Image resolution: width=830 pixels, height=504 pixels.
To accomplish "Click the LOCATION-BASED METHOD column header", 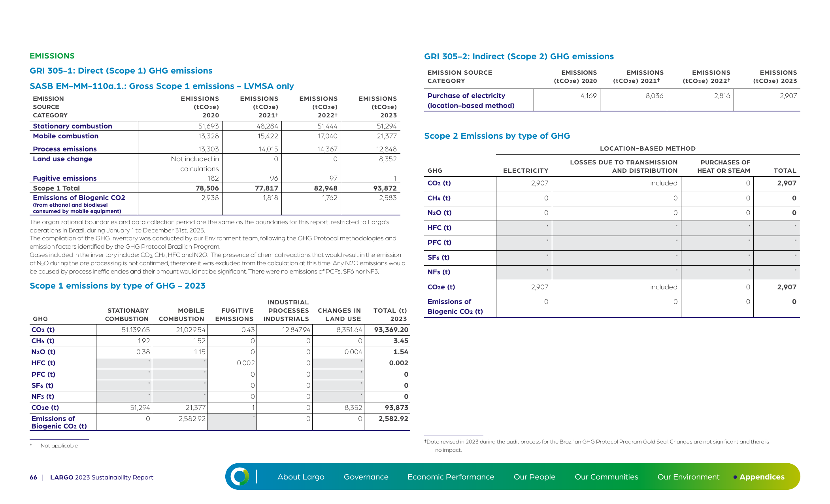I will click(x=647, y=149).
